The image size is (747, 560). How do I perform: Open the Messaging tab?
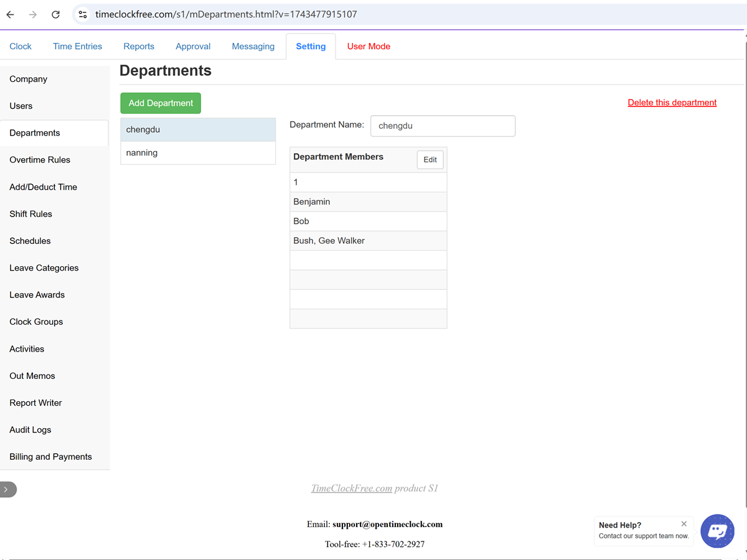pyautogui.click(x=253, y=46)
